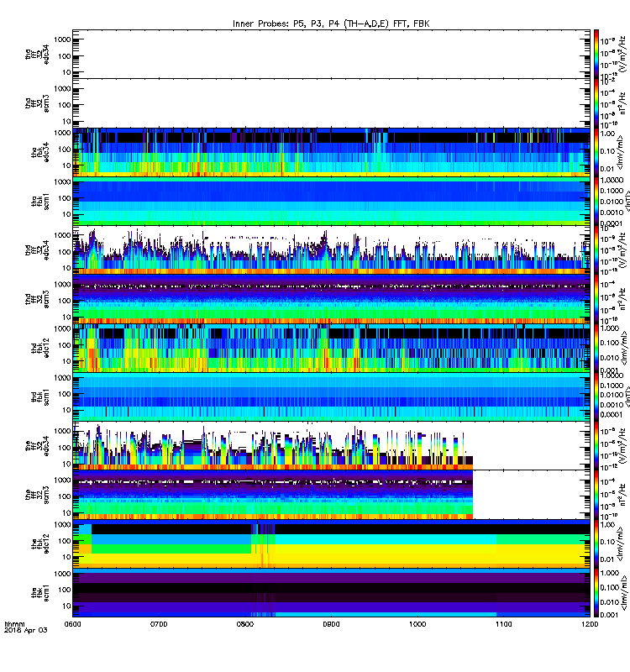
Task: Click the color bar beside the thd fff scm3 panel
Action: point(596,299)
